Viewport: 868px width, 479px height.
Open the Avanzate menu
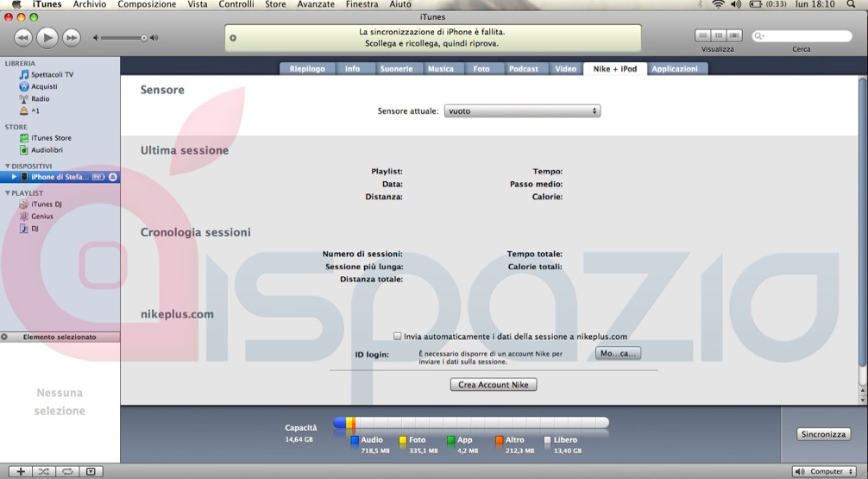click(x=315, y=5)
